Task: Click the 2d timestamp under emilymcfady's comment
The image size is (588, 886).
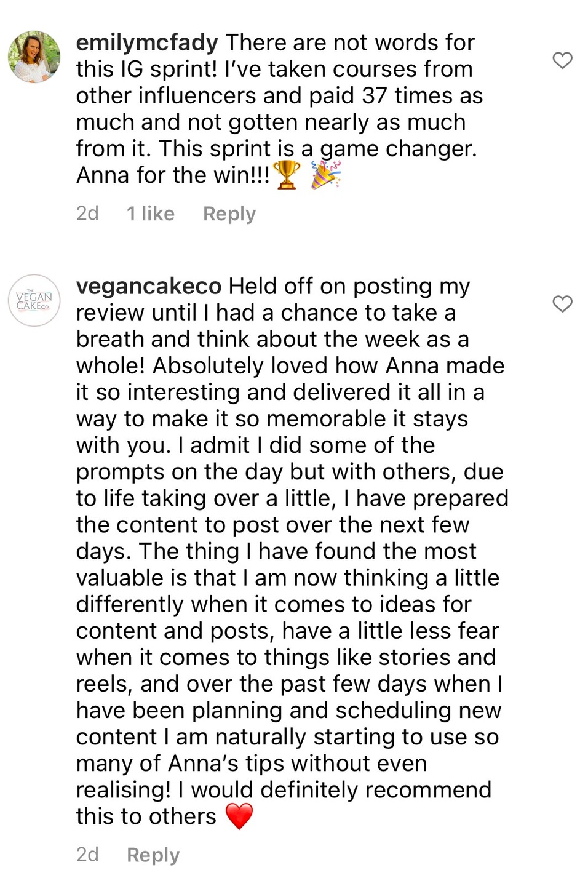Action: pyautogui.click(x=87, y=214)
